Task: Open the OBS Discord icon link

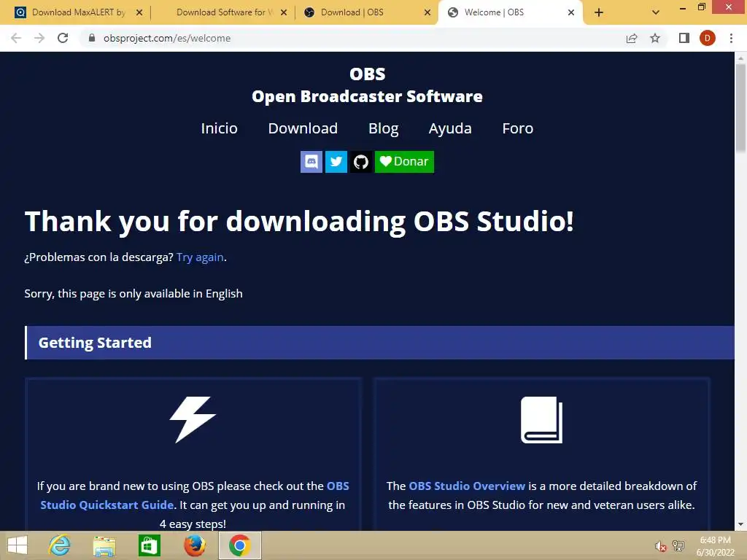Action: click(311, 162)
